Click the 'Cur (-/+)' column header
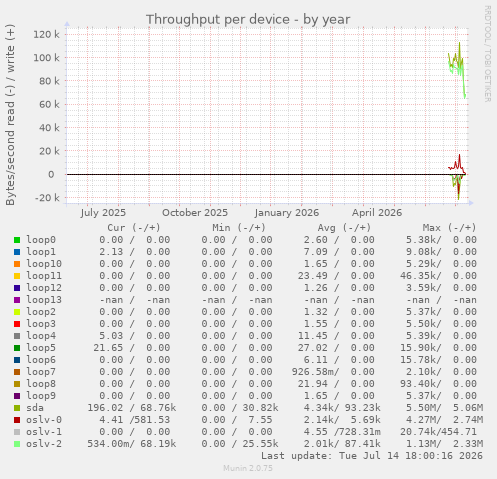 [134, 228]
